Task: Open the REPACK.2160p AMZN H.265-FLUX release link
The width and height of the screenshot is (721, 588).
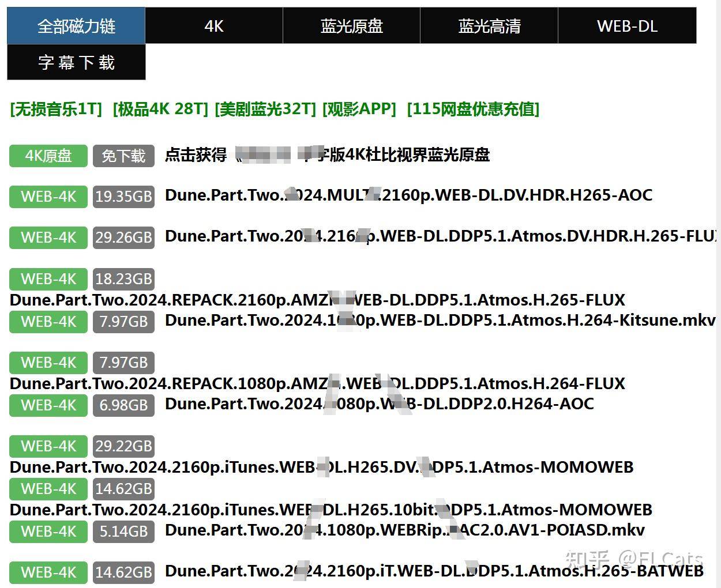Action: click(317, 300)
